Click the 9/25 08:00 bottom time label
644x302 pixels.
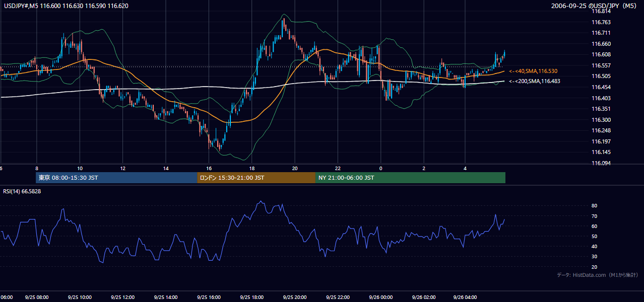(37, 297)
